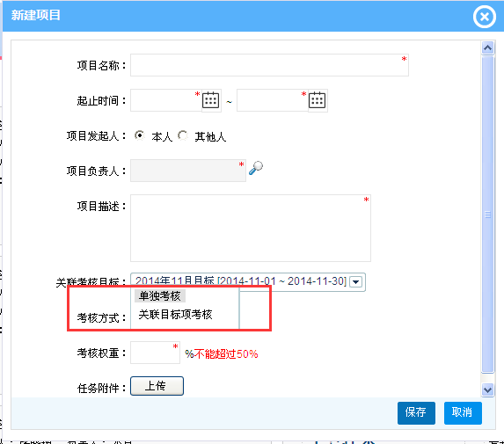Image resolution: width=504 pixels, height=444 pixels.
Task: Click the vertical scrollbar thumb
Action: tap(487, 215)
